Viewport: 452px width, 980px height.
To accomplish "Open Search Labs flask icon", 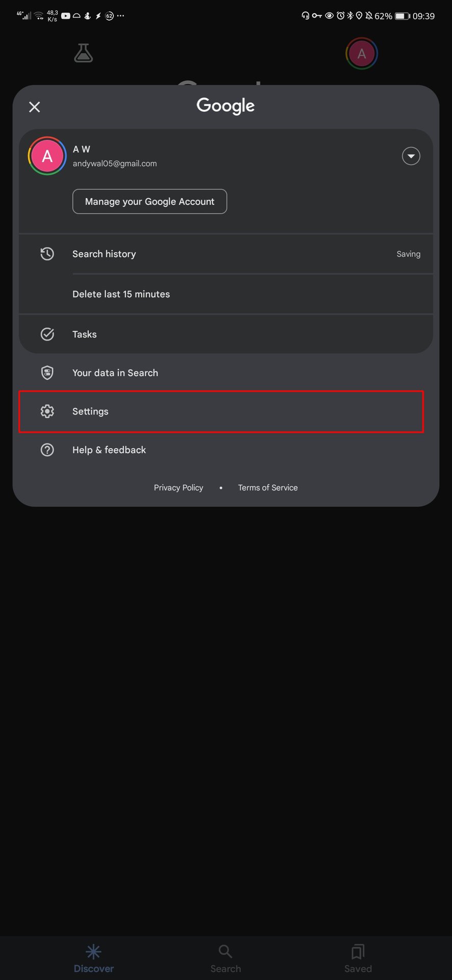I will pyautogui.click(x=83, y=53).
